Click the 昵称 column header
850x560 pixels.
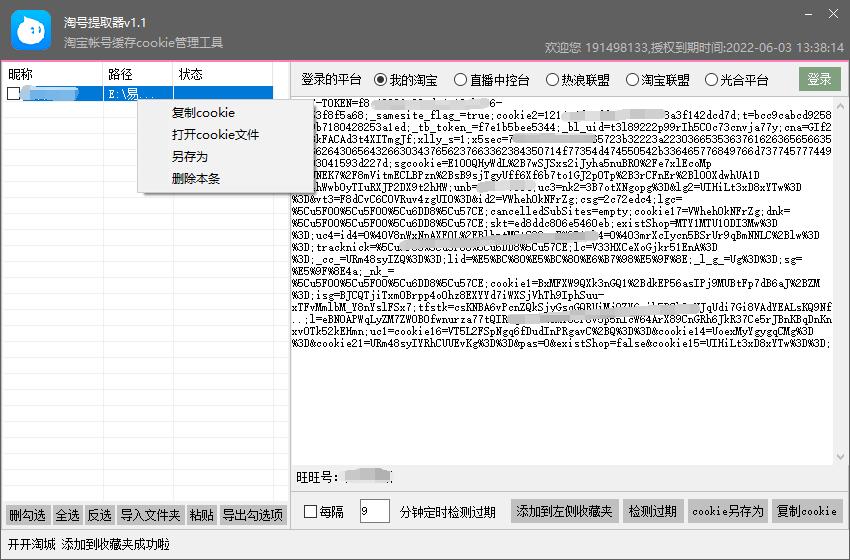coord(52,74)
